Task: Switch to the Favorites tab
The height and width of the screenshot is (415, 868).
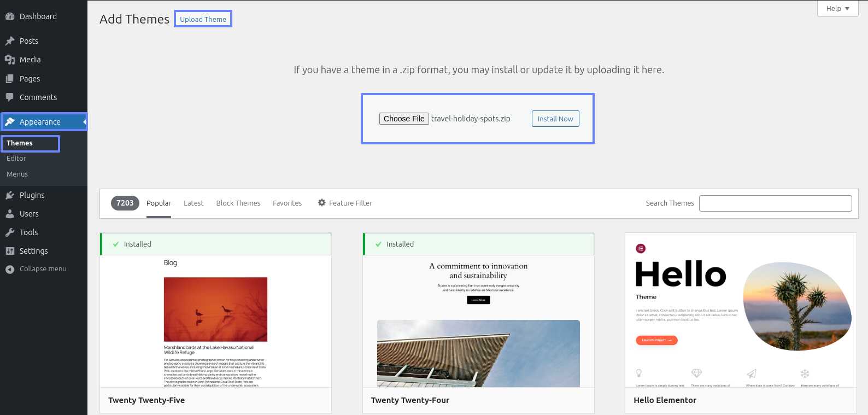Action: point(287,203)
